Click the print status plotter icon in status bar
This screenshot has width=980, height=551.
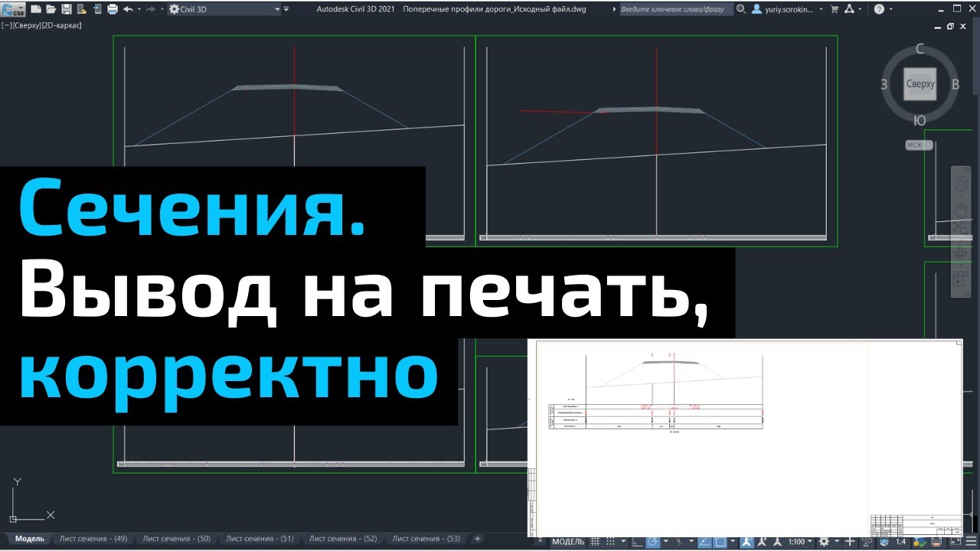point(936,542)
